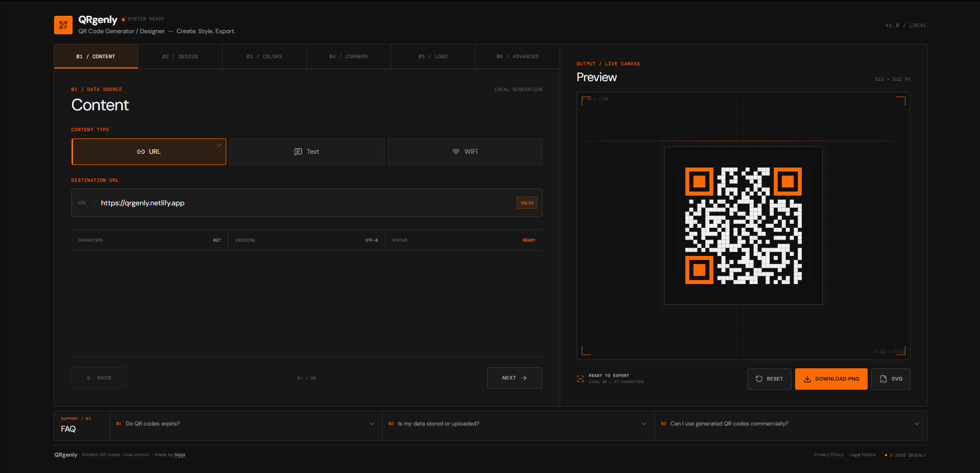The width and height of the screenshot is (980, 473).
Task: Expand the commercial use FAQ question
Action: coord(791,424)
